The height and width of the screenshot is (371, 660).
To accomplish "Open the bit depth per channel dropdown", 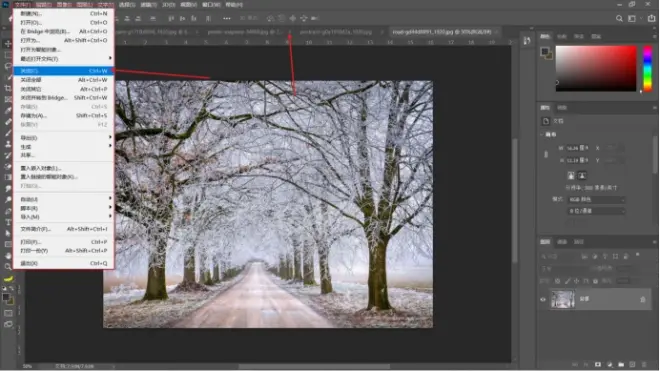I will coord(596,211).
